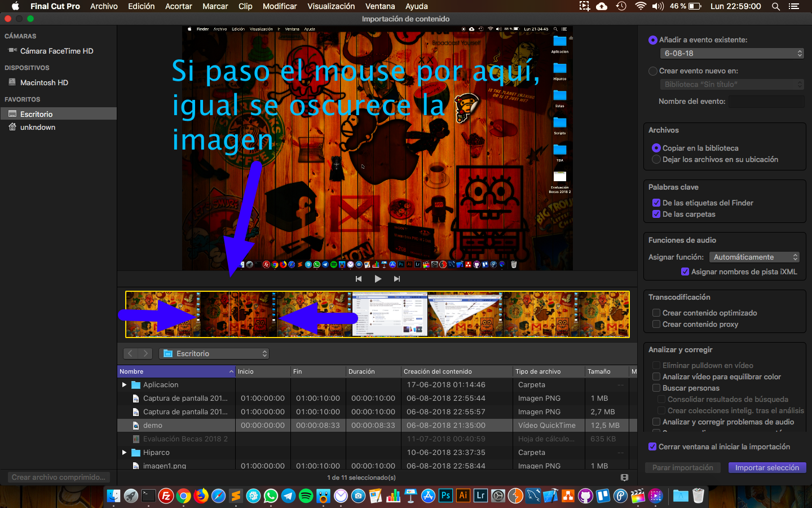Open the Modificar menu

click(280, 6)
